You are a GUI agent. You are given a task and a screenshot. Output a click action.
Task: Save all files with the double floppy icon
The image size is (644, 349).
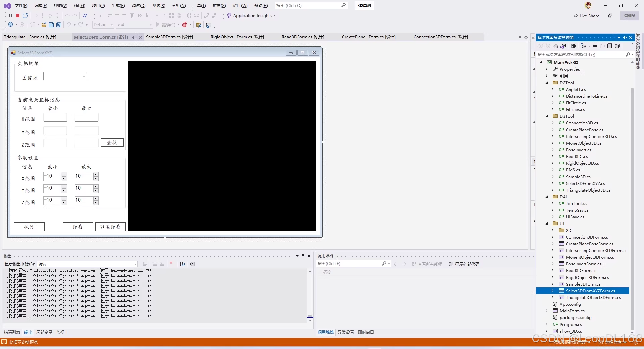point(59,24)
